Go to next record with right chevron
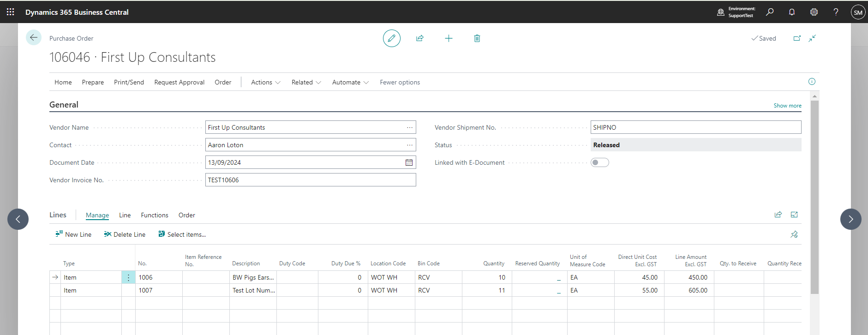Screen dimensions: 868x335 pos(850,219)
